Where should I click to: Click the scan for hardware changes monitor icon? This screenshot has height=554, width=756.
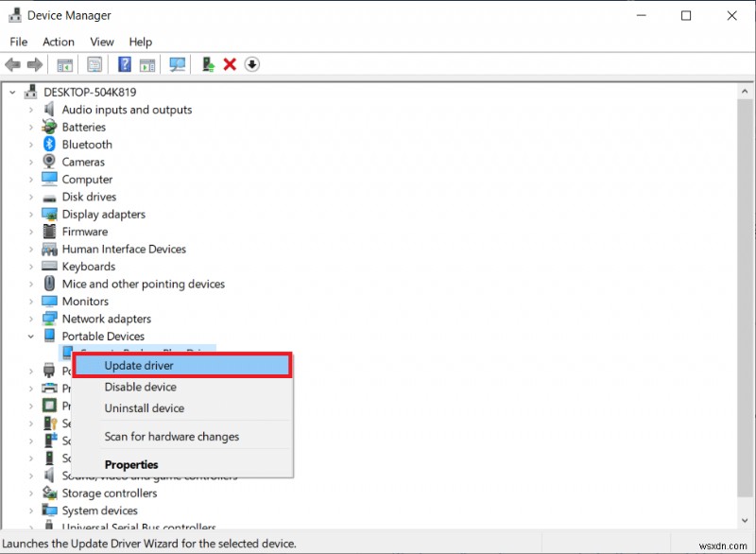(x=177, y=64)
